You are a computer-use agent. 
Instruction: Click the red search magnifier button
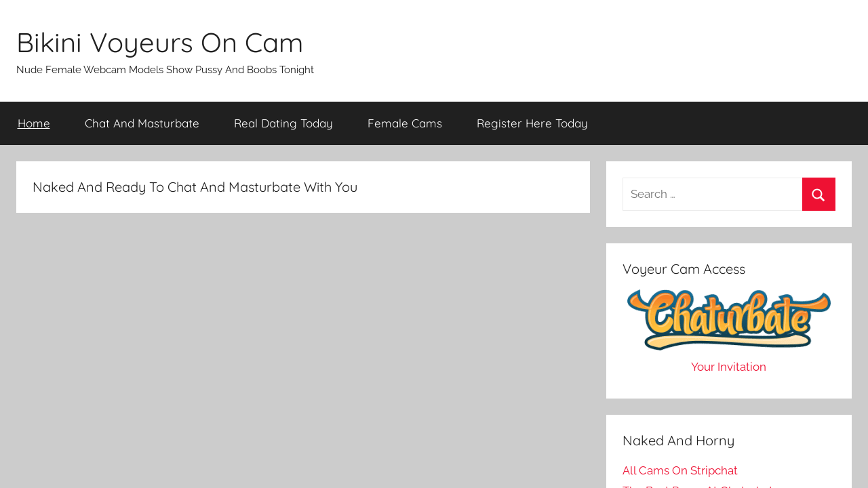[x=818, y=195]
